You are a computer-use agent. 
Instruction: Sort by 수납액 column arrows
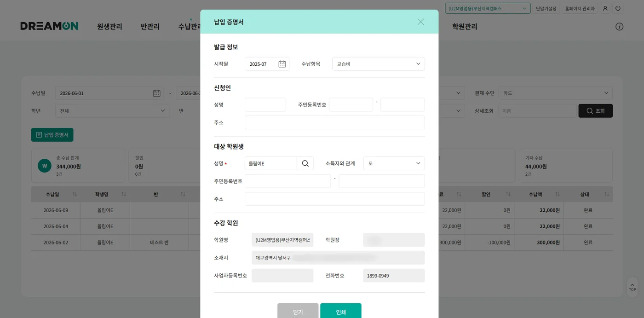pyautogui.click(x=557, y=195)
